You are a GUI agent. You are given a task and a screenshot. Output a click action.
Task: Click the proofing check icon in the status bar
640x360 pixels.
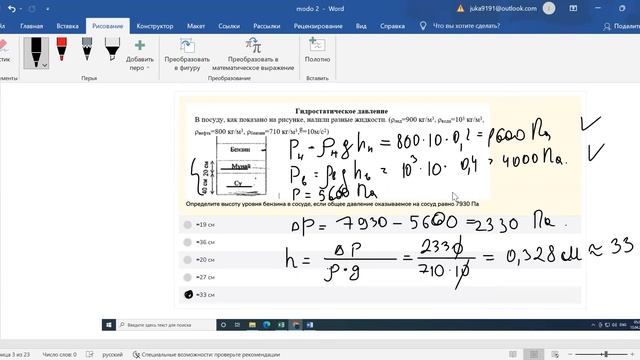(x=90, y=354)
